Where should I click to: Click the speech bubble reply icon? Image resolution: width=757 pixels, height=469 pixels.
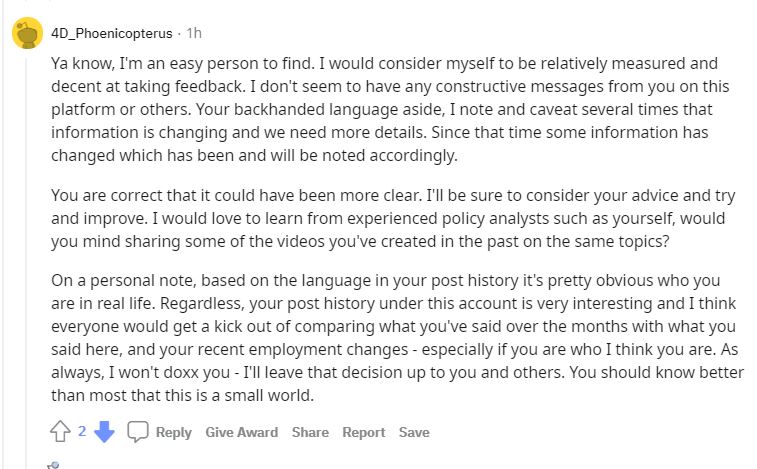(x=139, y=432)
